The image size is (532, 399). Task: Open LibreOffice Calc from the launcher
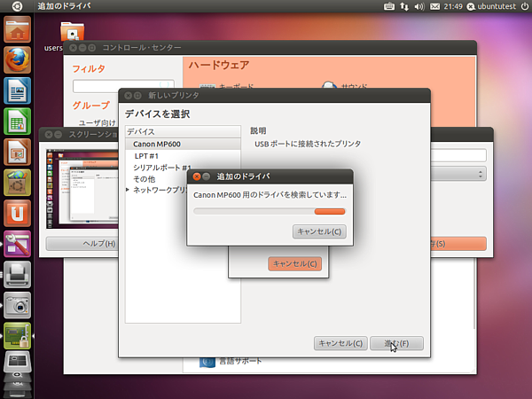coord(18,121)
